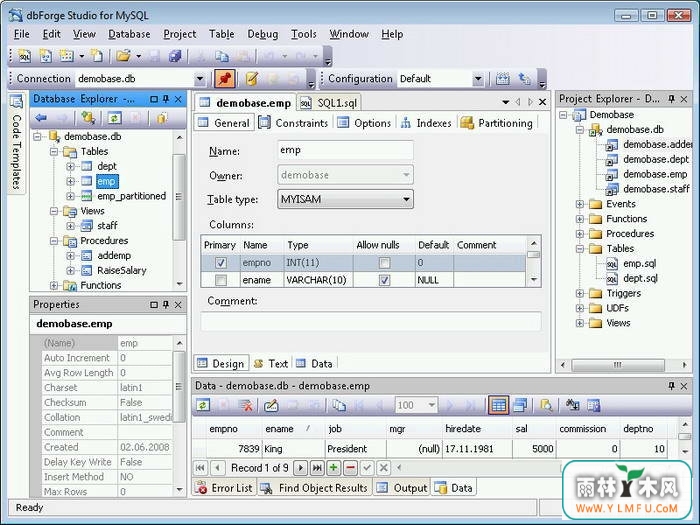Go to first record navigation button

pos(200,468)
